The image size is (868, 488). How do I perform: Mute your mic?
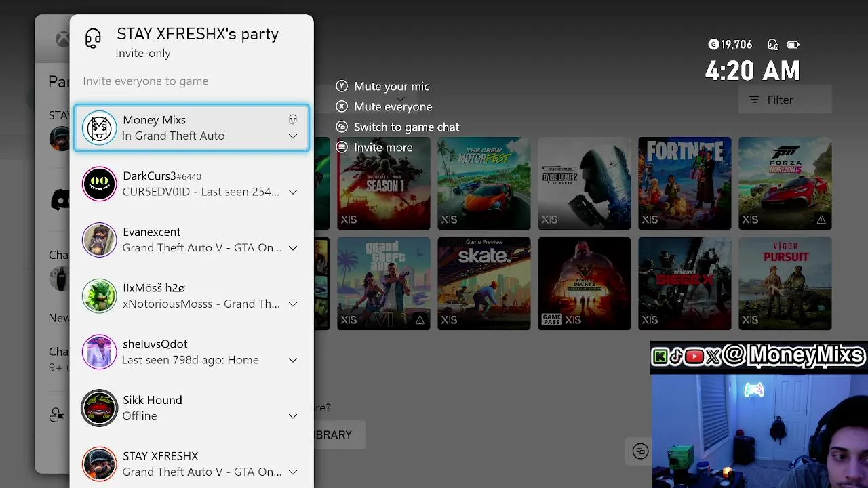click(x=391, y=86)
